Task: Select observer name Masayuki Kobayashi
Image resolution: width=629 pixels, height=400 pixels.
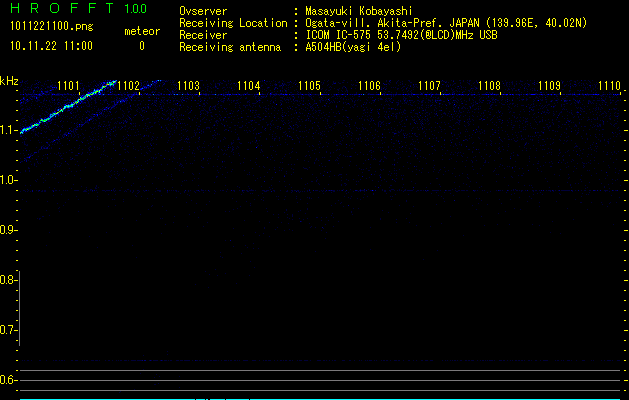Action: (359, 11)
